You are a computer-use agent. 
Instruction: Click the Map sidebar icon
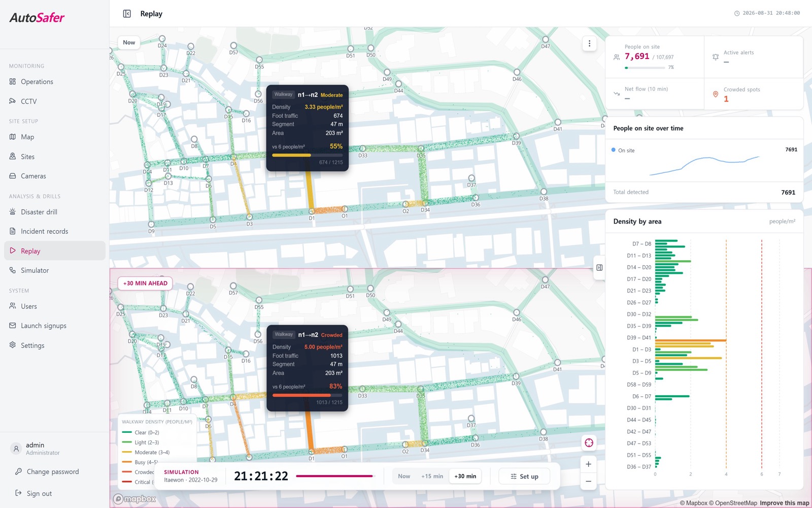(13, 137)
